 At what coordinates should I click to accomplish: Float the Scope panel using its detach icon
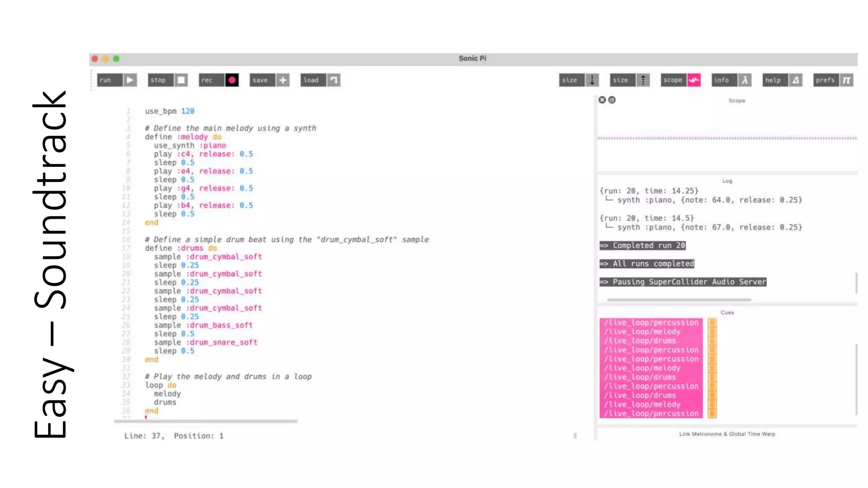[x=612, y=100]
